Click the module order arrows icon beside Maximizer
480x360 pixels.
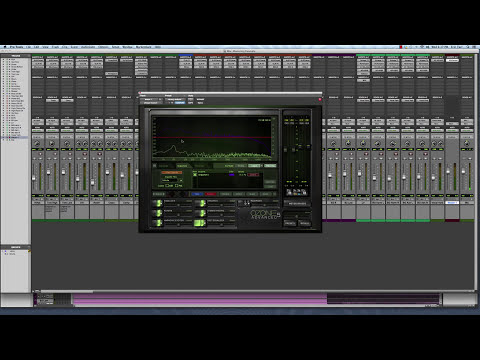click(x=247, y=203)
